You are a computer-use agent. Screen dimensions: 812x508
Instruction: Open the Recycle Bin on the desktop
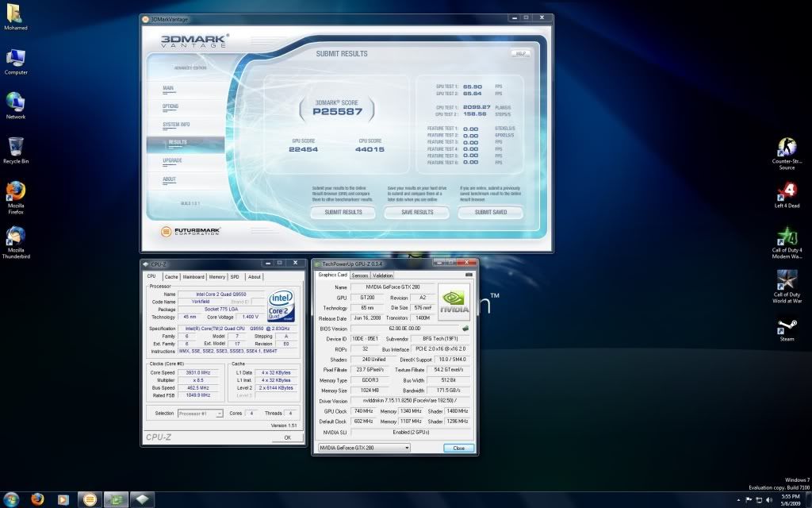[16, 150]
